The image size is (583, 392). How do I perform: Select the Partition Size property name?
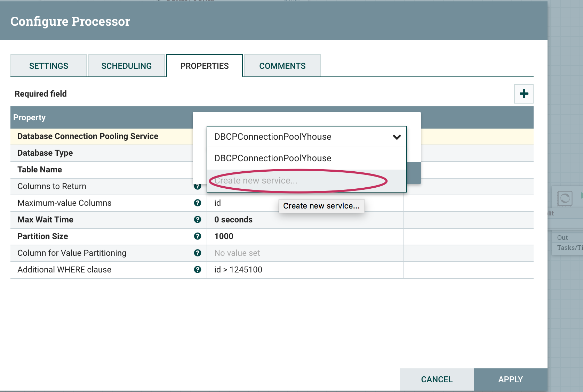tap(42, 236)
